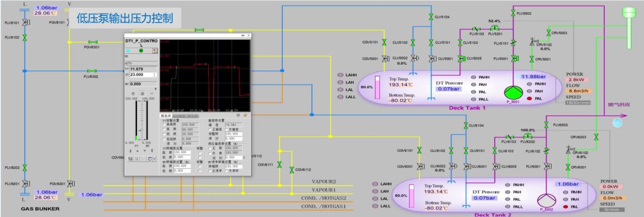Click valve CGV5101 on the yellow line
The width and height of the screenshot is (644, 217).
tap(384, 42)
